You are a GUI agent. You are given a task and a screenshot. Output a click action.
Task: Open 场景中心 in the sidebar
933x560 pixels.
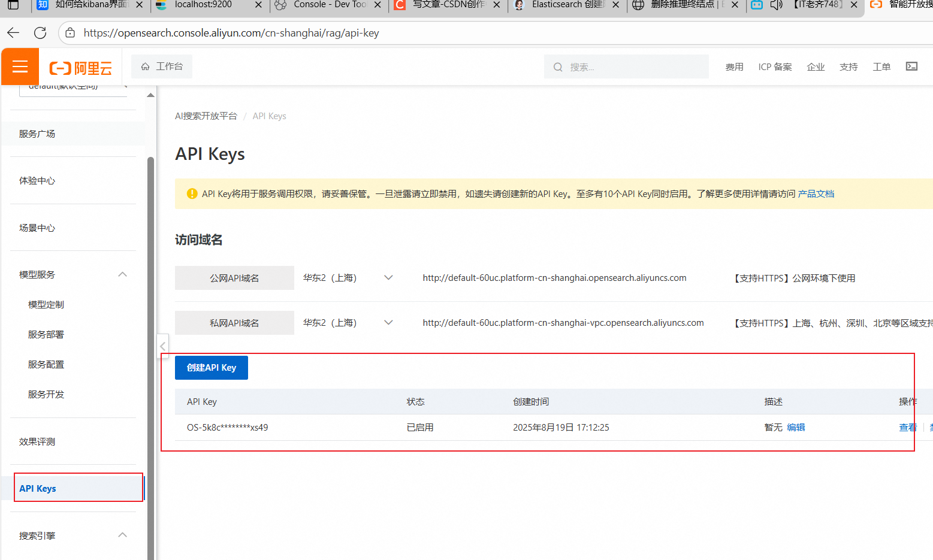(37, 228)
